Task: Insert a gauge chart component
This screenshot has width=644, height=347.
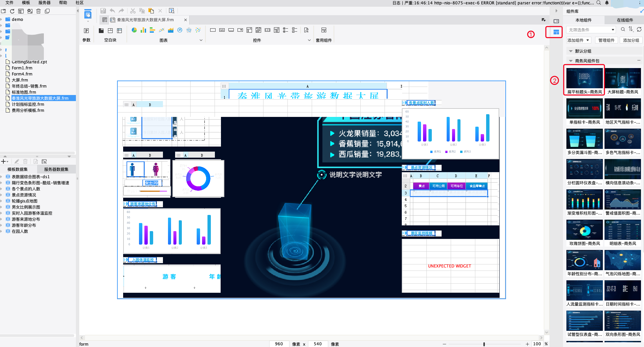Action: tap(180, 30)
